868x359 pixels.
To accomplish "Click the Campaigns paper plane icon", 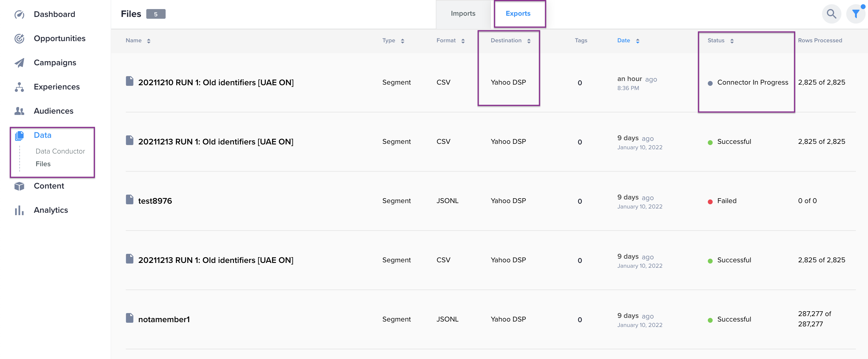I will (x=19, y=63).
